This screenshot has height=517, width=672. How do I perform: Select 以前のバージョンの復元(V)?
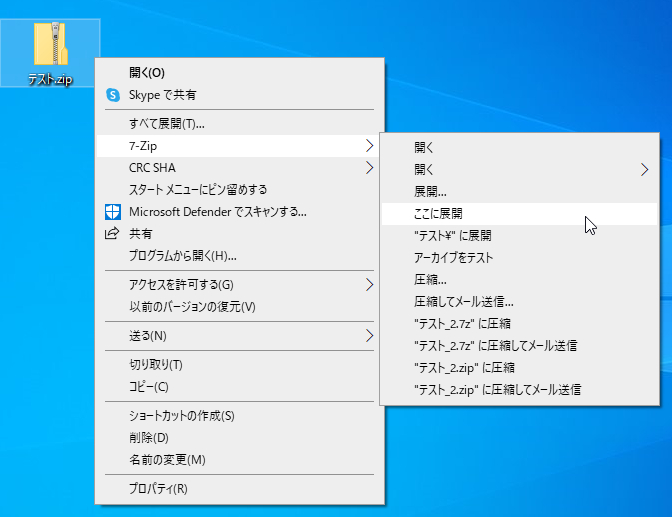[x=240, y=307]
